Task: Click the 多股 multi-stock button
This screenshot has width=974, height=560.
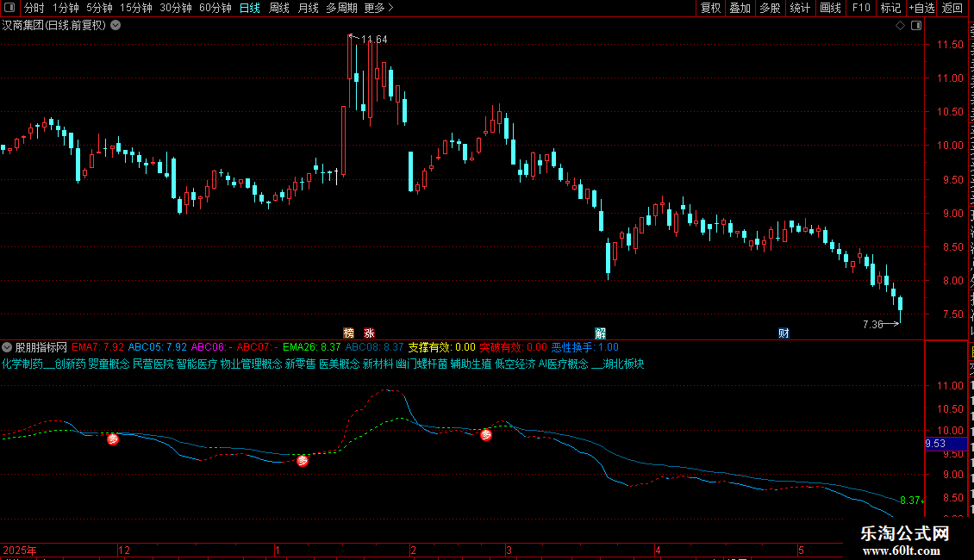Action: (770, 8)
